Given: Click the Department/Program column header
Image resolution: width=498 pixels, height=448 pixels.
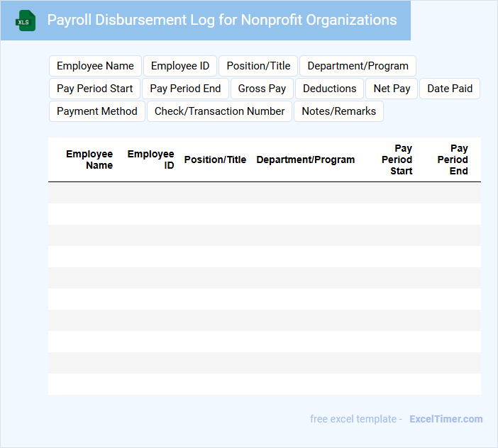Looking at the screenshot, I should (305, 159).
